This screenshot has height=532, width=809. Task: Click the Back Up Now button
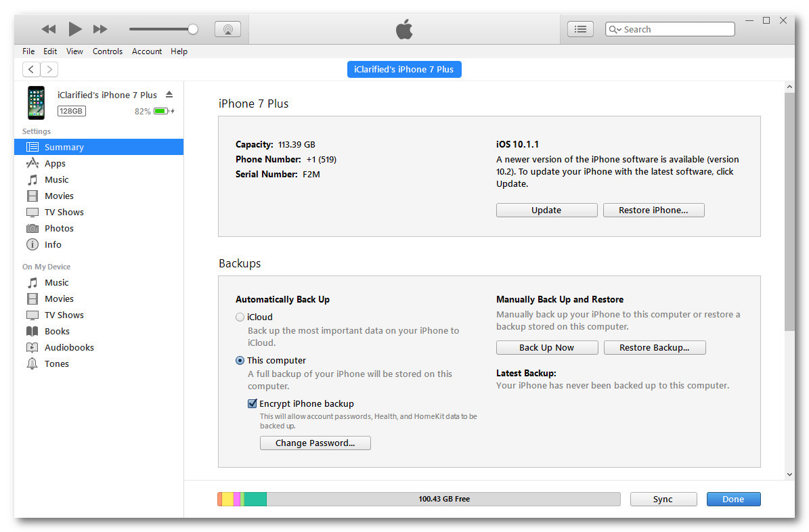546,348
